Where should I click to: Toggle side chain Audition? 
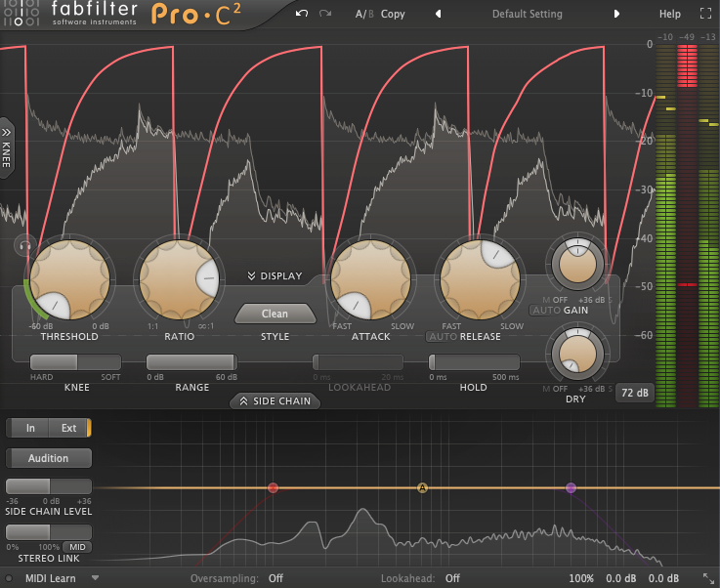[49, 458]
